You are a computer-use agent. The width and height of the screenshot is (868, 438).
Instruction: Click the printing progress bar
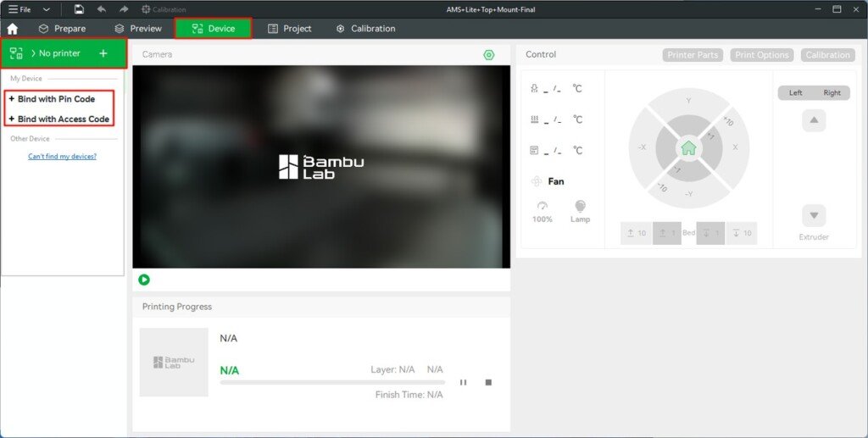[x=332, y=382]
